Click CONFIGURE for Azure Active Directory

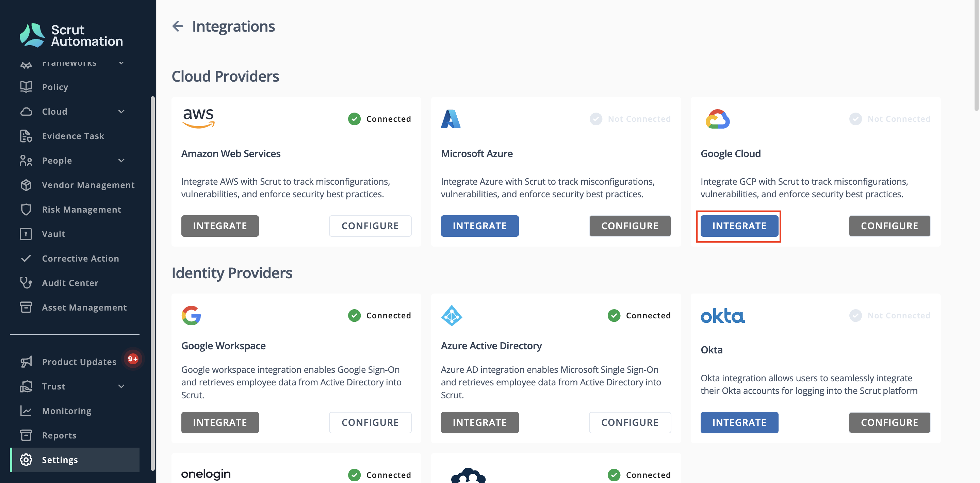coord(630,422)
